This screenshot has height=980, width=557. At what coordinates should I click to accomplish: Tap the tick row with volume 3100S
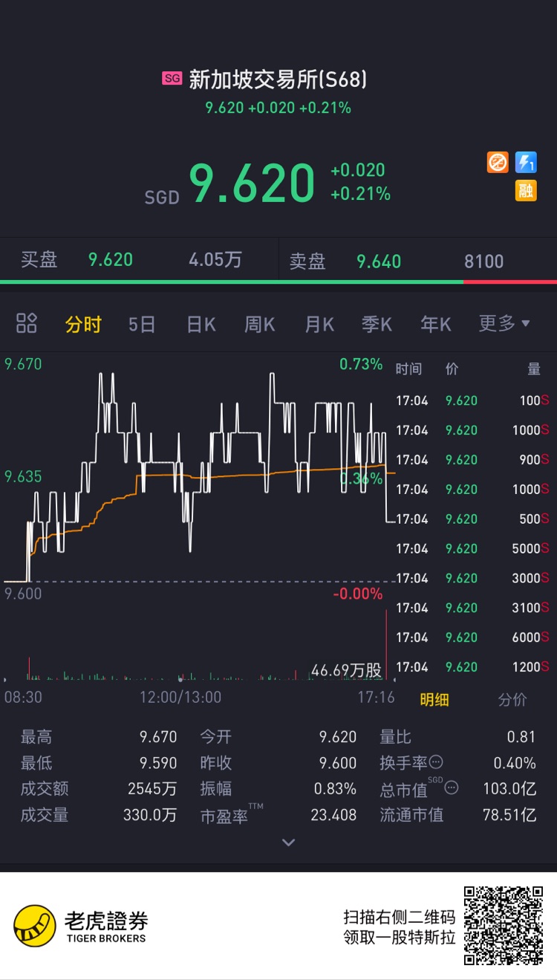pos(472,608)
